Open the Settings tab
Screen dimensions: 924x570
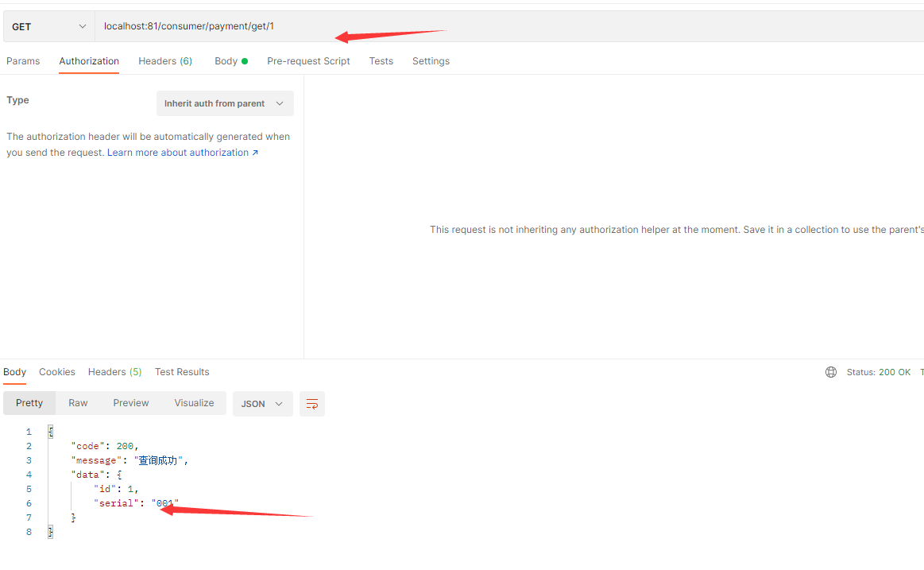coord(431,61)
